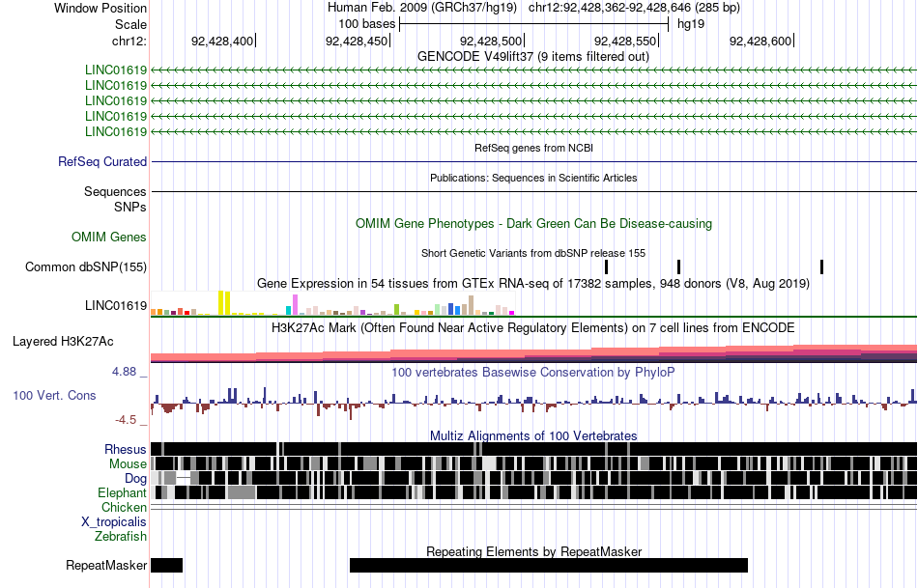Click the 92,428,500 ruler position
Screen dimensions: 918x588
tap(491, 41)
